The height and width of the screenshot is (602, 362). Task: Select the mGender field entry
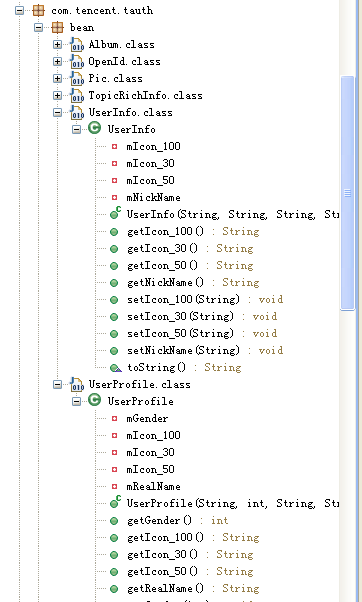coord(140,418)
